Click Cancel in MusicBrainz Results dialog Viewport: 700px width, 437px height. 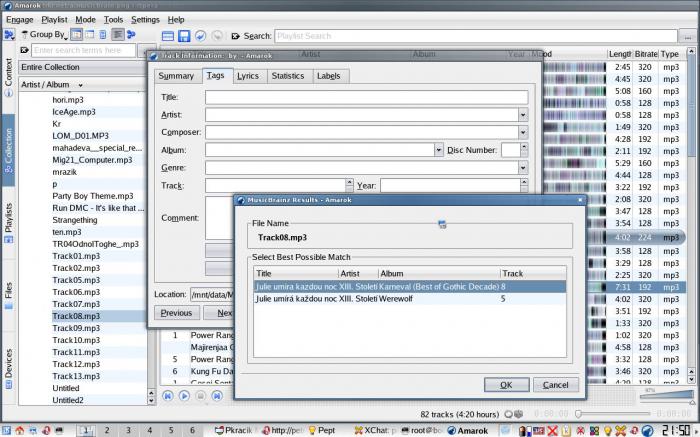coord(555,385)
